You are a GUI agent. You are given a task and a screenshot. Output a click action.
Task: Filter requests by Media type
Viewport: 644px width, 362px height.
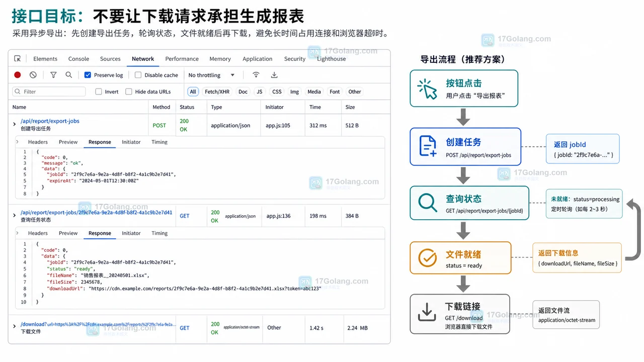click(314, 92)
